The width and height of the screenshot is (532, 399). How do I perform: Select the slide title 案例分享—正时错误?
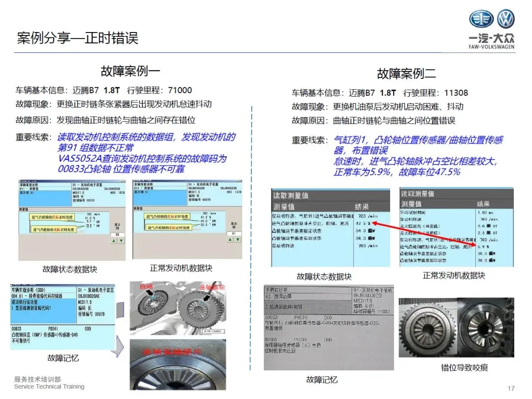coord(78,37)
